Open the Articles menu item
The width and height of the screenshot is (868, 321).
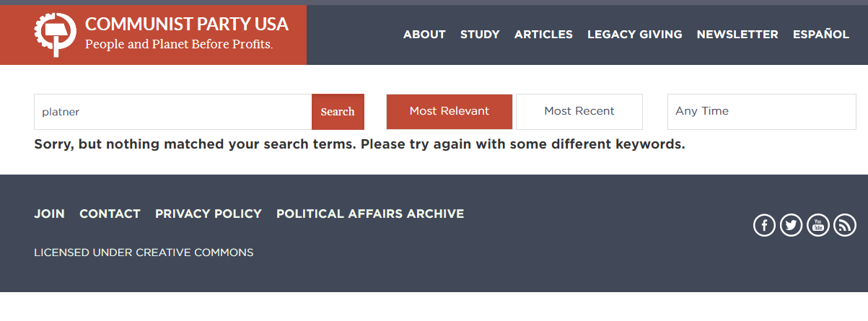[x=543, y=35]
